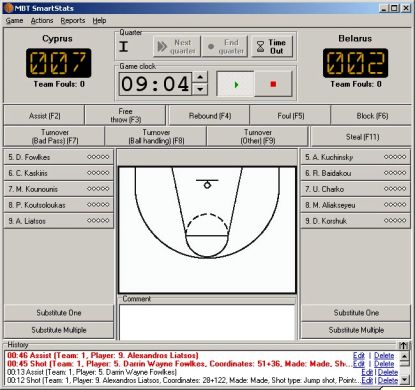The height and width of the screenshot is (390, 415).
Task: Record a Steal (F11) action
Action: pyautogui.click(x=362, y=137)
